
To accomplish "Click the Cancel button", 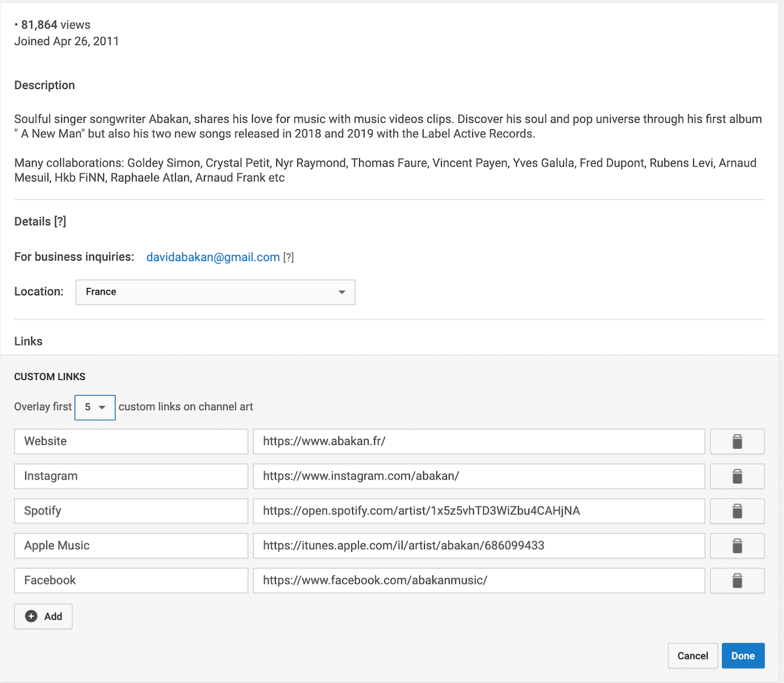I will pyautogui.click(x=693, y=656).
